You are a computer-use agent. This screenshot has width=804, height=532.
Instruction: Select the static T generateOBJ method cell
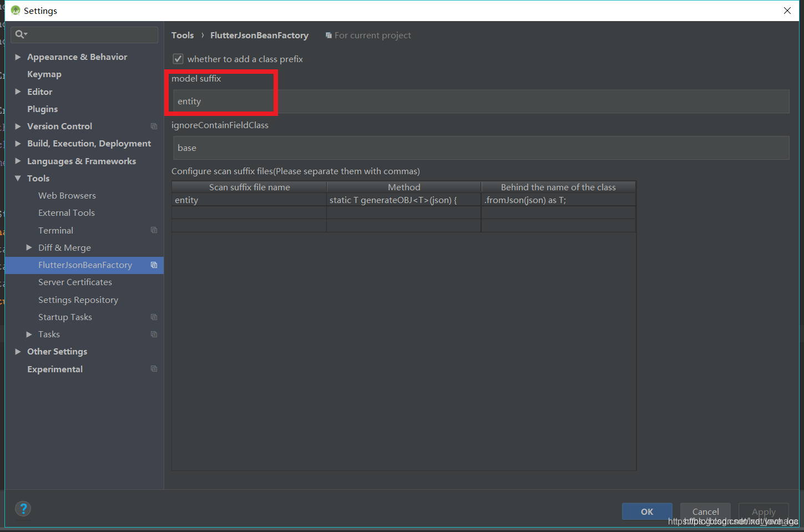tap(404, 200)
